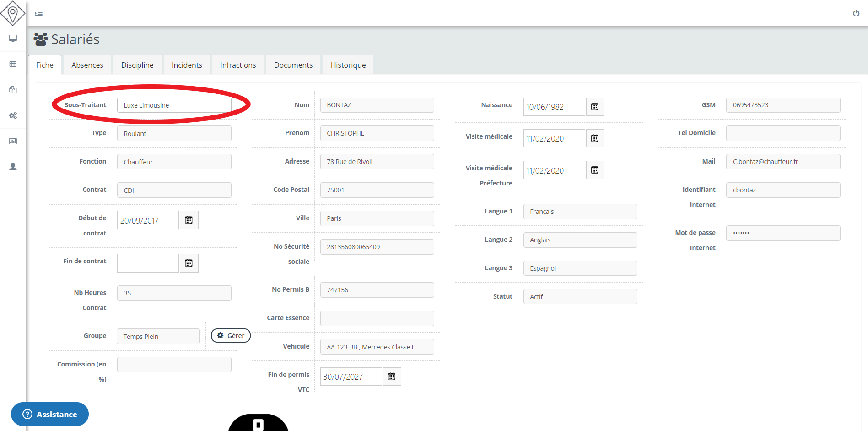Open the Naissance date calendar picker
The height and width of the screenshot is (431, 868).
click(x=595, y=106)
